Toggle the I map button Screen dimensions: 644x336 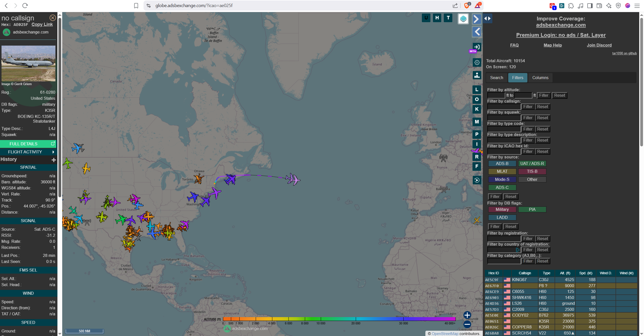[x=477, y=144]
